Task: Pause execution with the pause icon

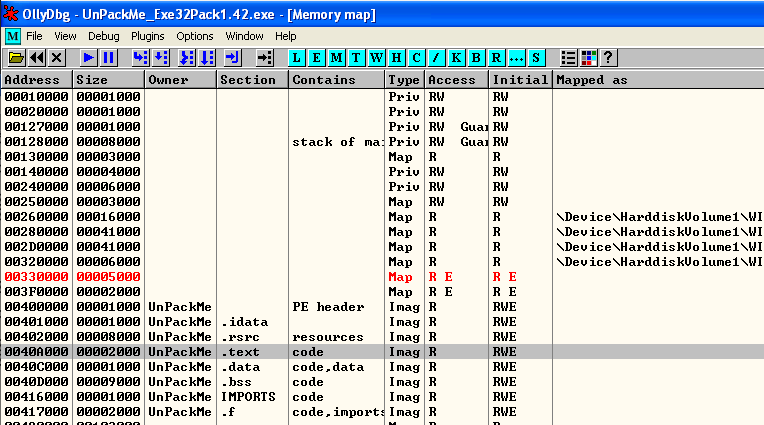Action: click(109, 58)
